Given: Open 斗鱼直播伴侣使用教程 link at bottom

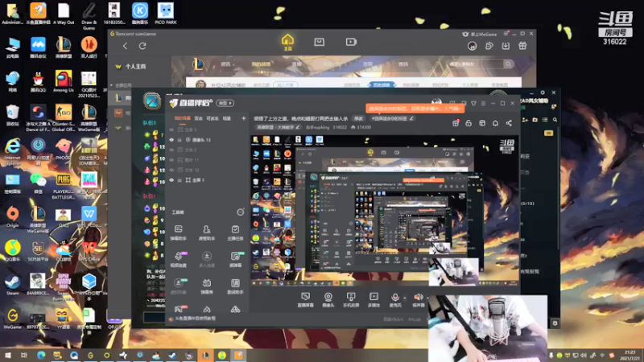Looking at the screenshot, I should (195, 319).
